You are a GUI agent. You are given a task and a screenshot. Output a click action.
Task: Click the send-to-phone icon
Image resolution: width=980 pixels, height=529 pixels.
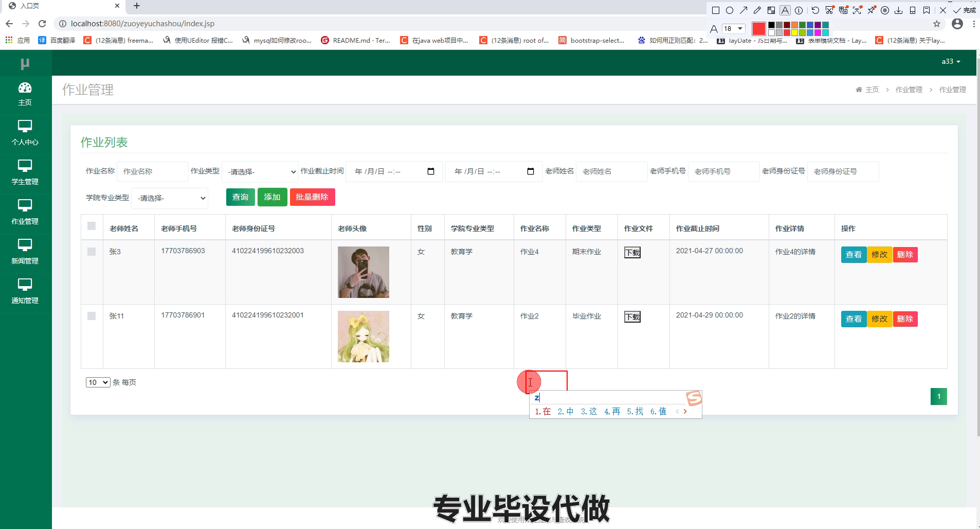pos(913,10)
